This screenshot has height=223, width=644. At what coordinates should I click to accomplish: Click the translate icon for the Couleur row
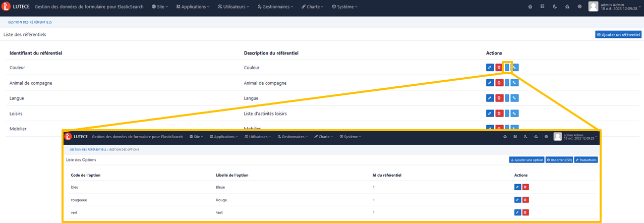[514, 68]
